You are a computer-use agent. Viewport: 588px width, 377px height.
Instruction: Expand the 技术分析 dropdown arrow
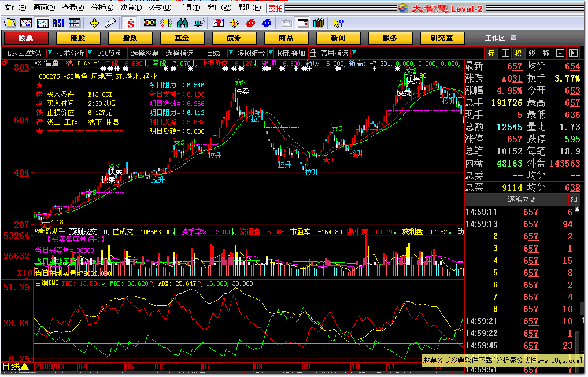[90, 53]
